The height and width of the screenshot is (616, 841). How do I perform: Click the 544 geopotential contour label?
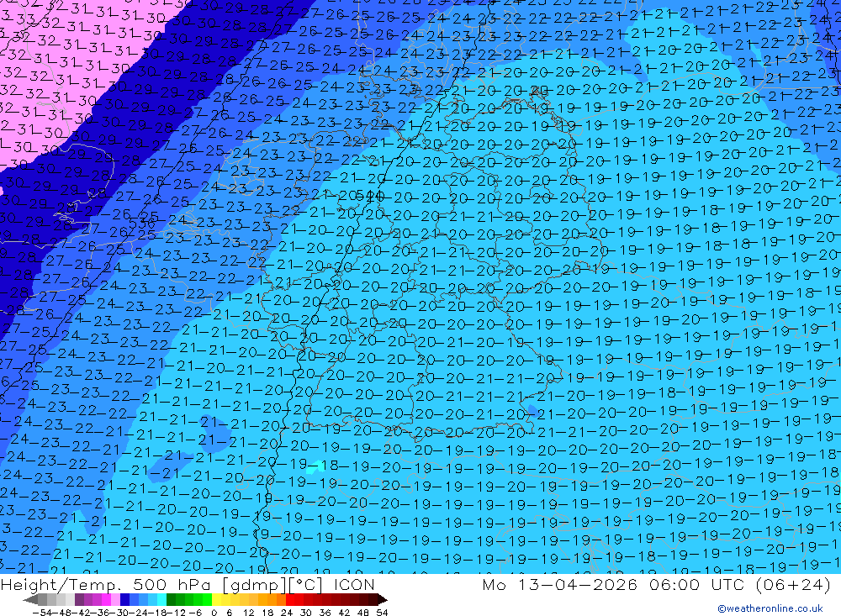[x=370, y=195]
